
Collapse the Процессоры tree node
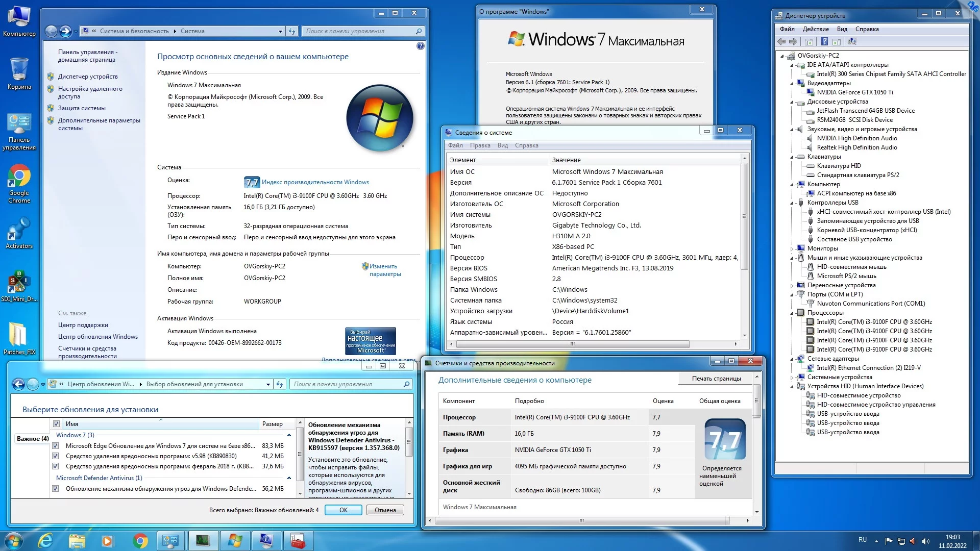tap(792, 313)
